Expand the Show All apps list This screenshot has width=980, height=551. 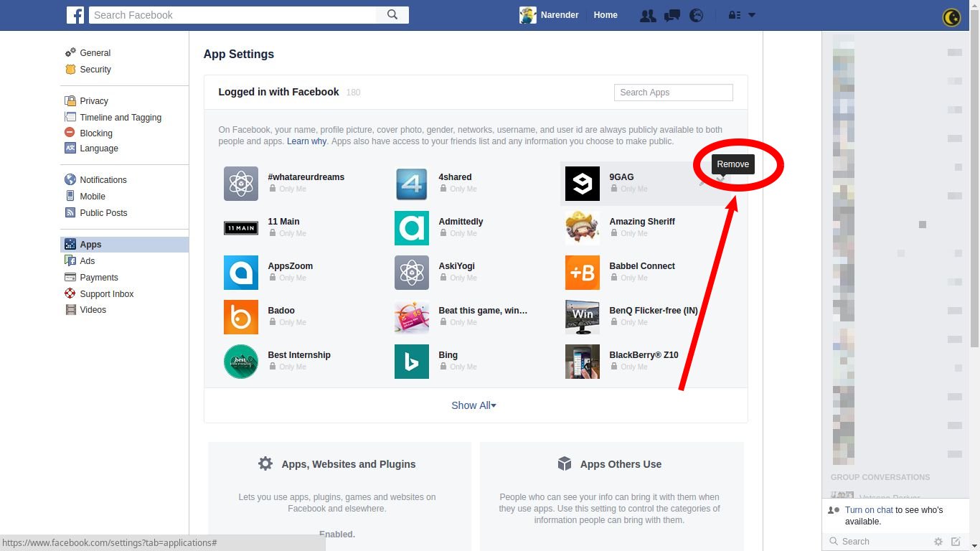coord(473,405)
